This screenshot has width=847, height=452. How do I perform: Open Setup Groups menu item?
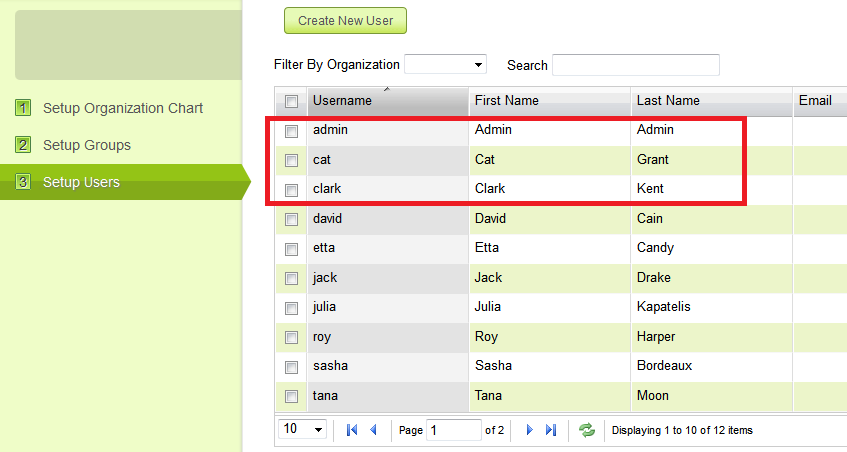87,145
